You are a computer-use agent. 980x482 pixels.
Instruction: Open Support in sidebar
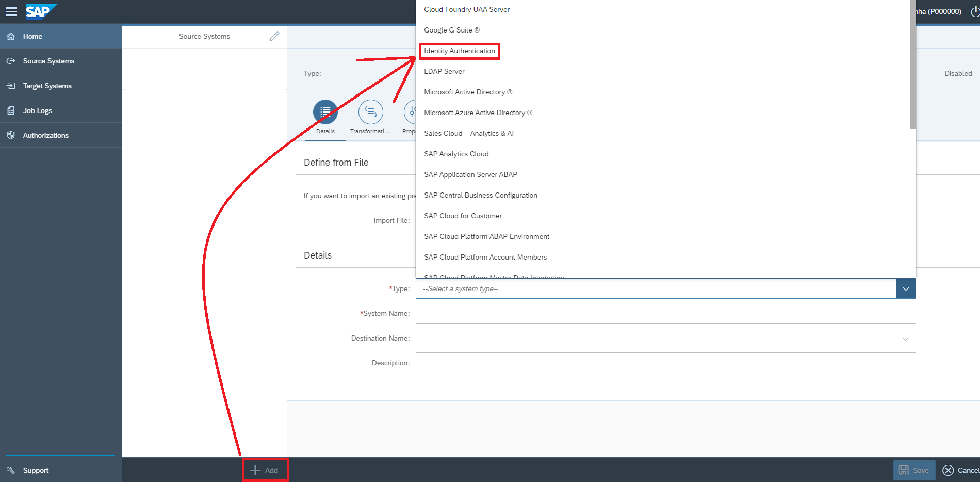tap(61, 470)
